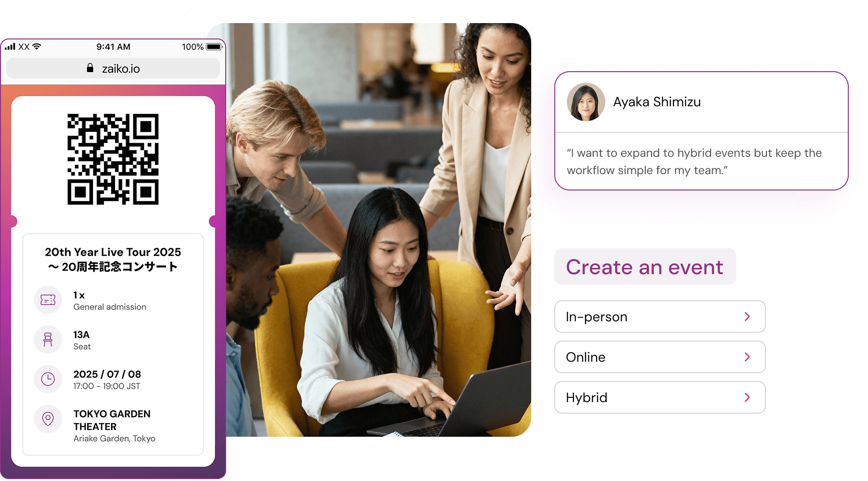
Task: Click the Create an event heading button
Action: (645, 266)
